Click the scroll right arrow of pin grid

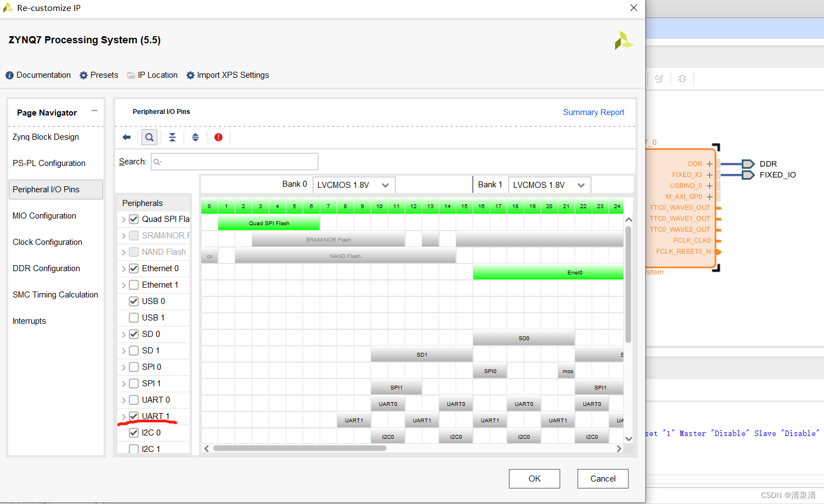click(x=619, y=448)
